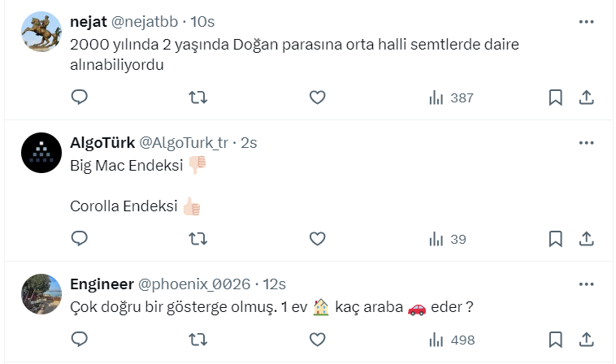Click AlgoTürk's profile avatar

tap(41, 153)
